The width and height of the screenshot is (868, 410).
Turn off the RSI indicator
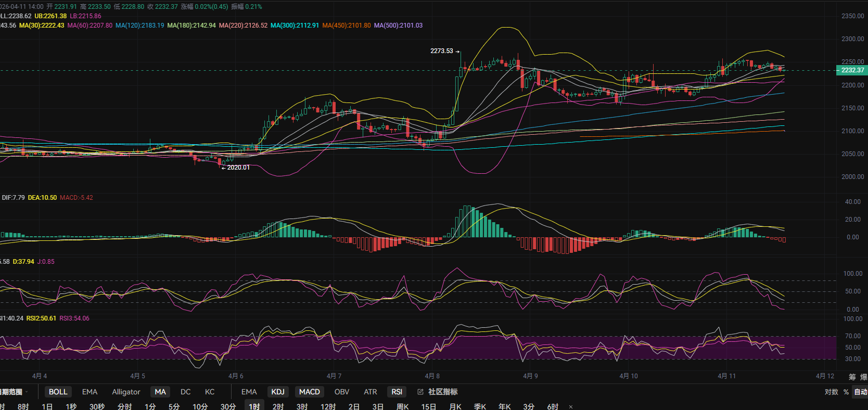tap(397, 392)
